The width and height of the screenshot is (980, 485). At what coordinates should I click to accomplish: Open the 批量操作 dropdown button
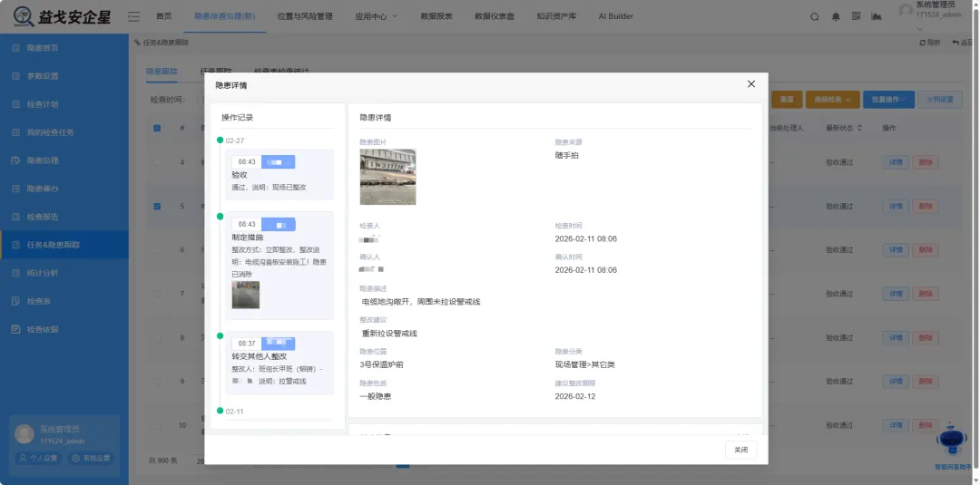point(888,99)
